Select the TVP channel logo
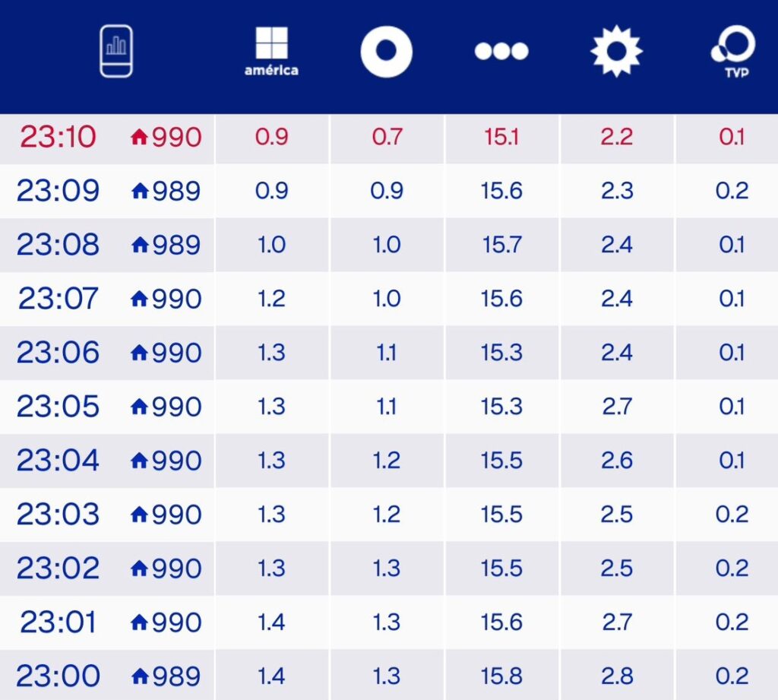This screenshot has width=778, height=700. click(x=732, y=52)
